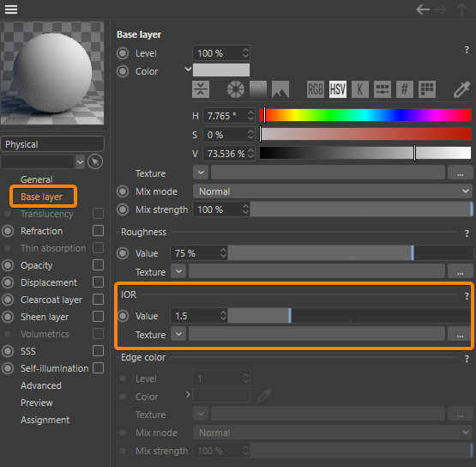Click the Hue rainbow slider

point(365,115)
